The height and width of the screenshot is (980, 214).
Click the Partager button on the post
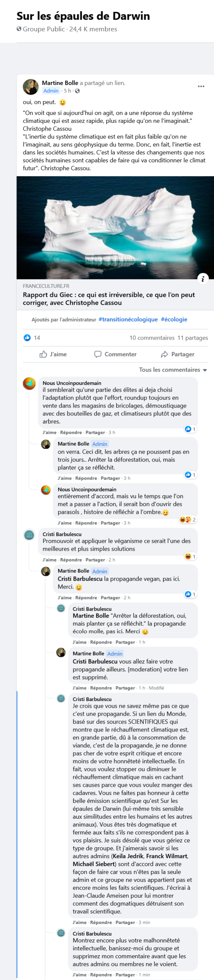point(177,354)
